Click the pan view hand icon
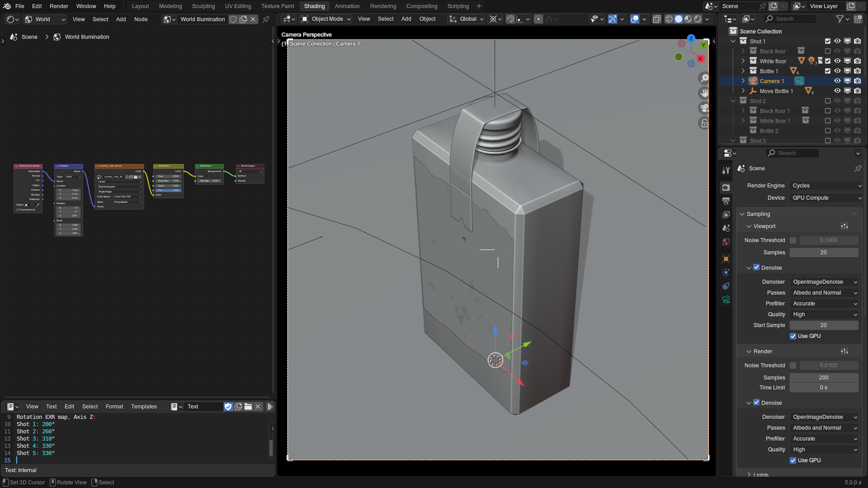The height and width of the screenshot is (488, 868). (704, 94)
